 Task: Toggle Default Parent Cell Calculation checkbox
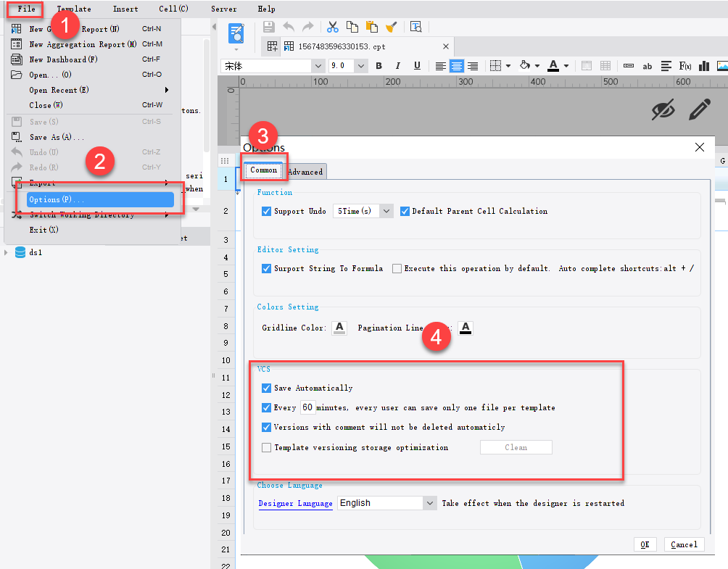click(405, 211)
